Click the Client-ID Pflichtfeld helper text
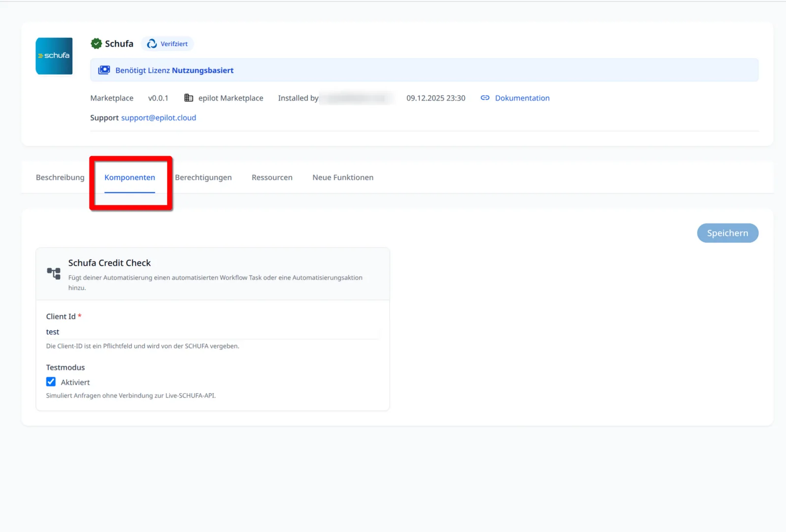The width and height of the screenshot is (786, 532). pos(142,346)
